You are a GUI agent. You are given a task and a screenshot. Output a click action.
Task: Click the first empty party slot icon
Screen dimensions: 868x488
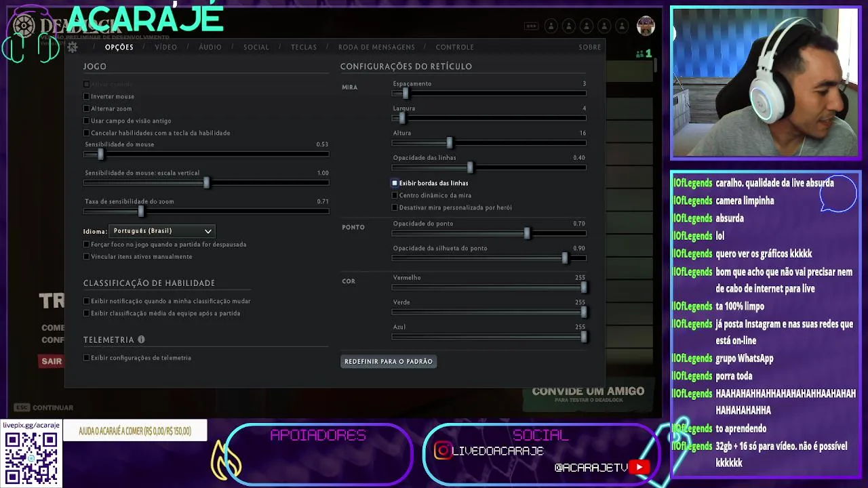click(x=551, y=26)
